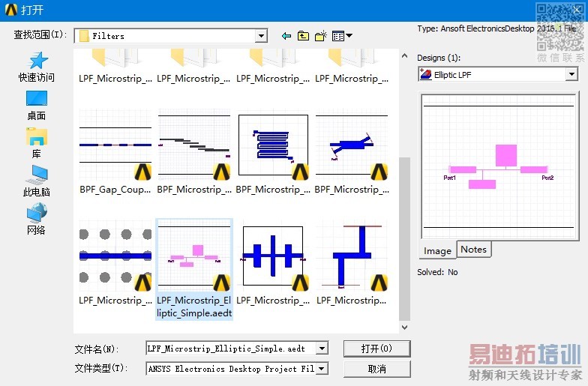Close the Open dialog window
Screen dimensions: 588x386
576,10
